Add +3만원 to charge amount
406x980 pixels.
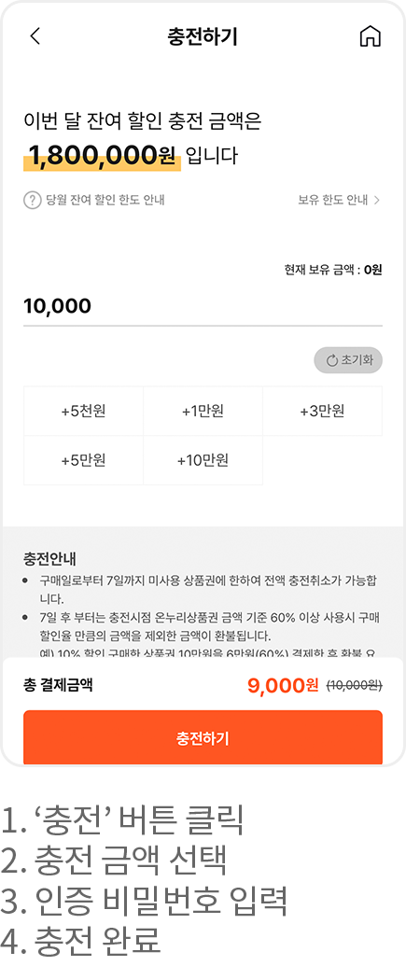[x=322, y=412]
